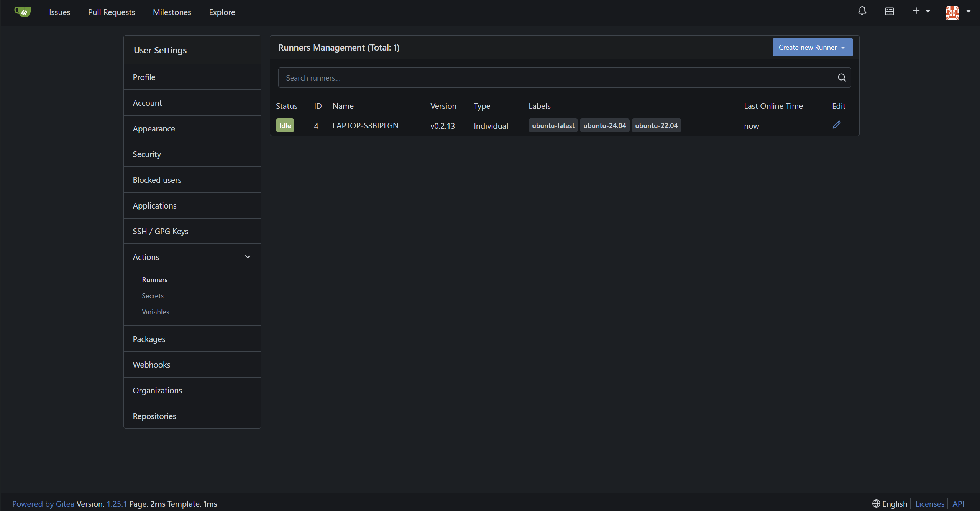Screen dimensions: 980x511
Task: Click the Idle status badge
Action: [x=285, y=126]
